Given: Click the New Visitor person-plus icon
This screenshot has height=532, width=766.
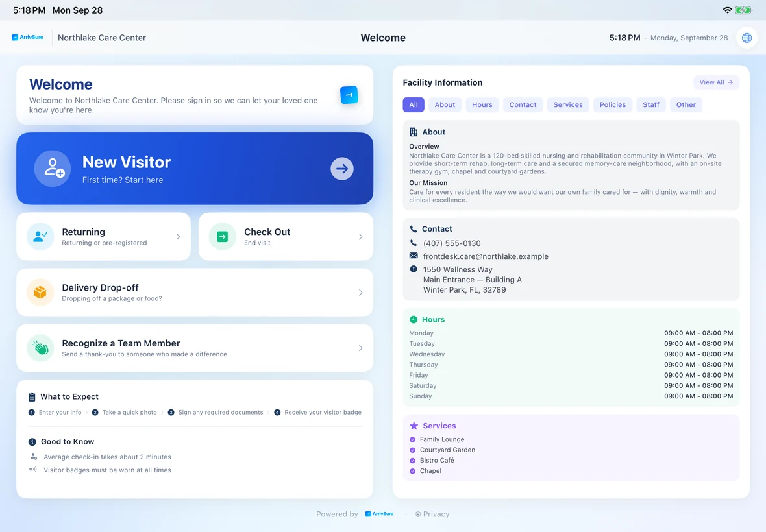Looking at the screenshot, I should [x=53, y=169].
